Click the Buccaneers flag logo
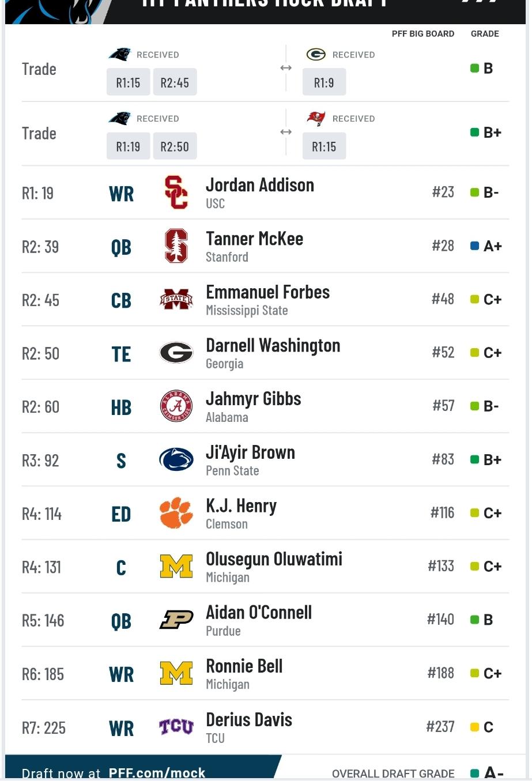 [316, 118]
